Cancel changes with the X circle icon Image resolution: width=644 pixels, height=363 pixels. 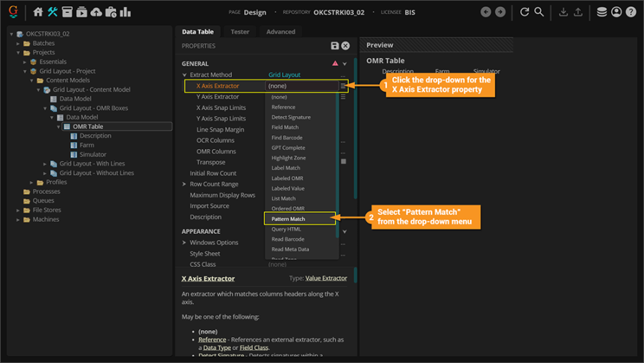click(x=346, y=46)
